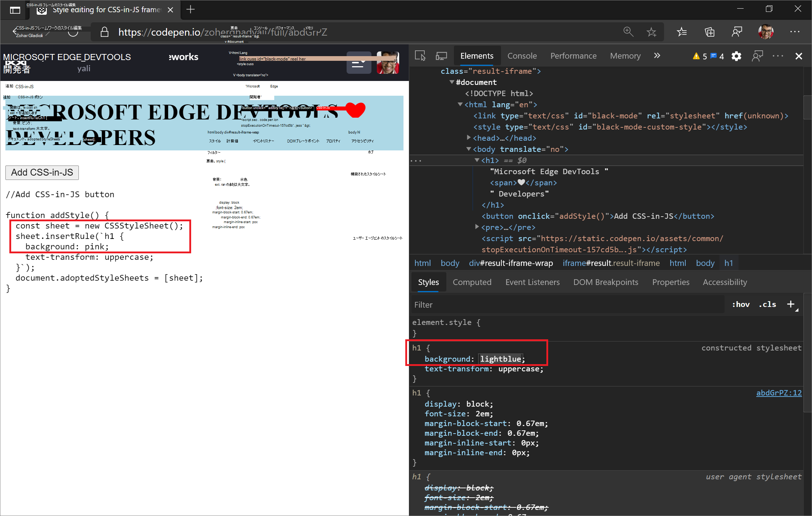The image size is (812, 516).
Task: Select the Styles tab in DevTools
Action: [x=428, y=282]
